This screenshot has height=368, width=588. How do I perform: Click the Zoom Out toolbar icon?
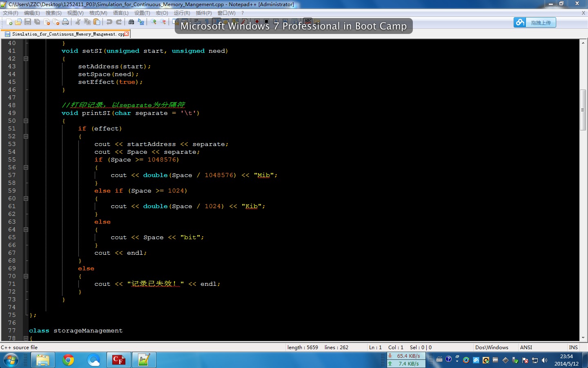163,22
